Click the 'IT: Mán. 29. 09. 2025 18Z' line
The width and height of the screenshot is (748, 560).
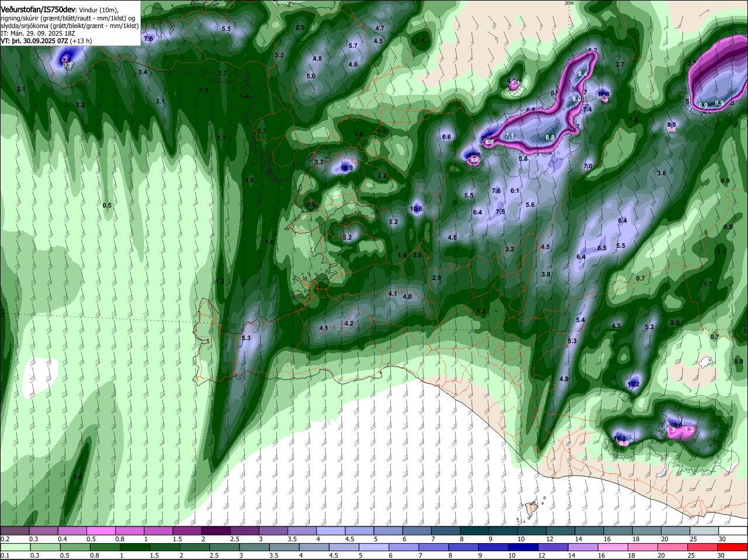coord(38,33)
